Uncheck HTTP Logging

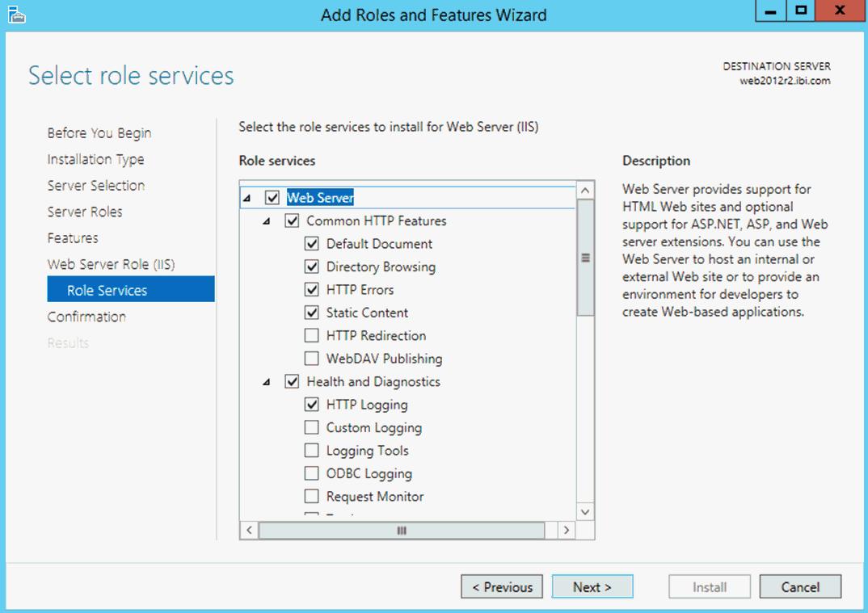click(x=312, y=405)
